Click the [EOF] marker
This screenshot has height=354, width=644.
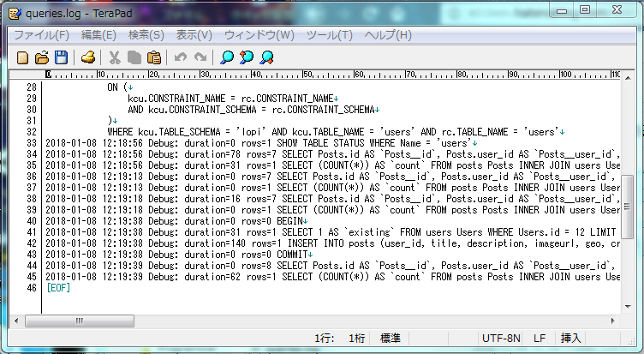pos(58,288)
